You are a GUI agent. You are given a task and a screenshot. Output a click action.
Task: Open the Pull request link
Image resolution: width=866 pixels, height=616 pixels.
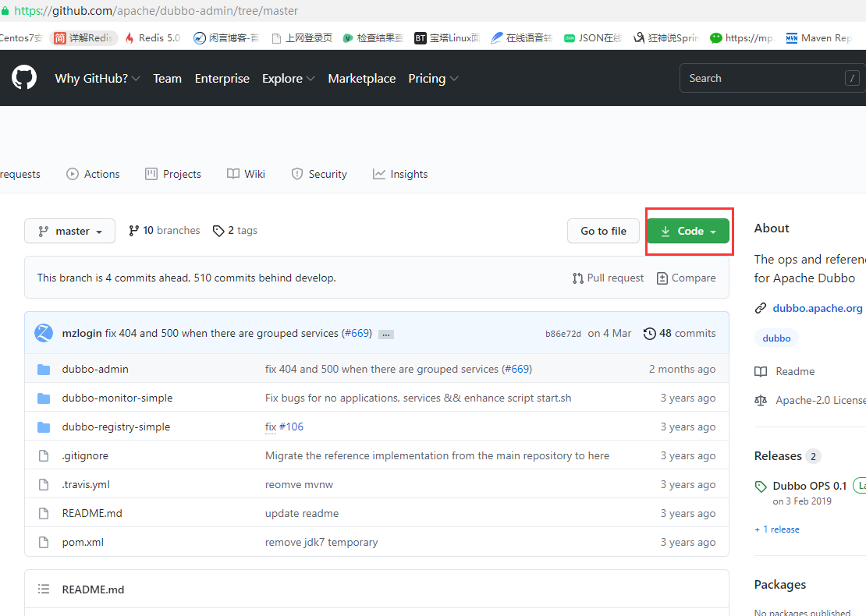608,278
